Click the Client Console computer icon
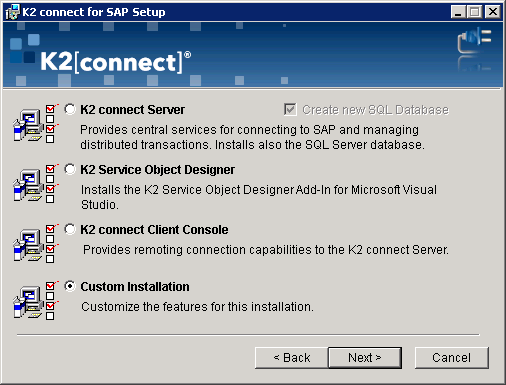This screenshot has width=506, height=385. [x=34, y=244]
